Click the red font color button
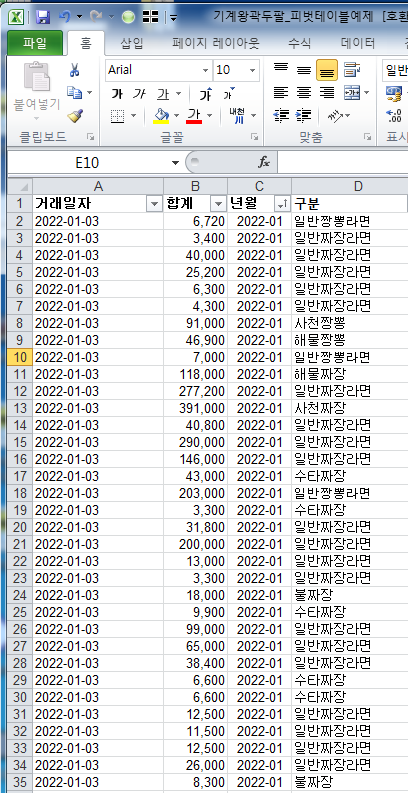 pos(194,116)
